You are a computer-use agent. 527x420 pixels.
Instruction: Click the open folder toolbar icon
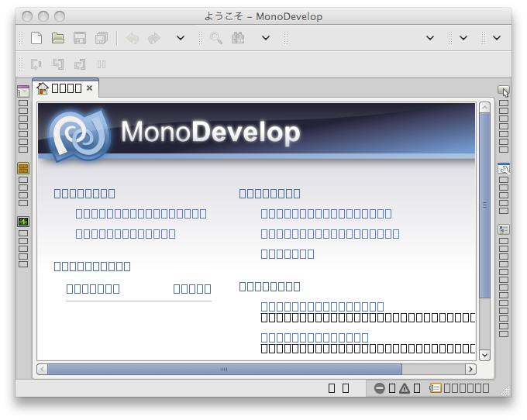point(58,38)
